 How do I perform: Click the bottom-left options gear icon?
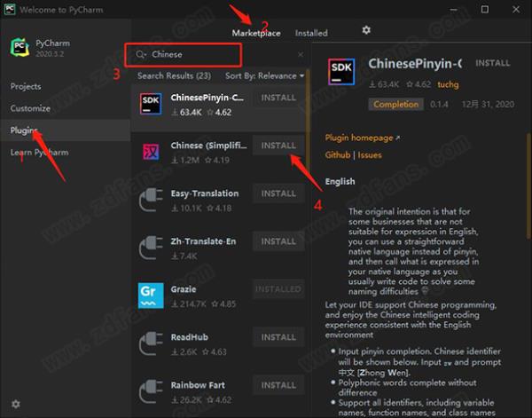click(16, 404)
